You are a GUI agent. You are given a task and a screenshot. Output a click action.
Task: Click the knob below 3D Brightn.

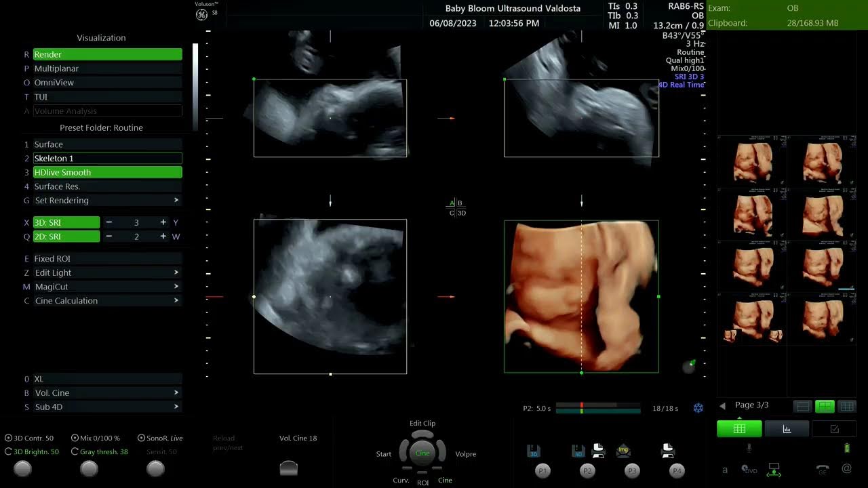click(23, 468)
